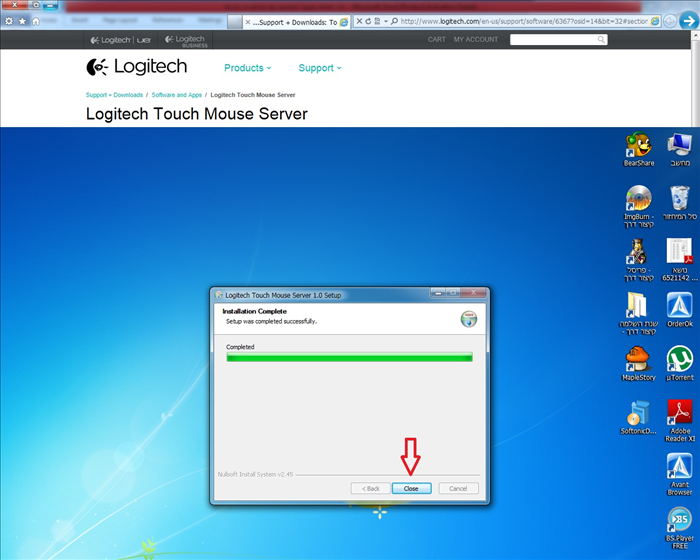The width and height of the screenshot is (700, 560).
Task: Minimize the Logitech setup dialog window
Action: (438, 293)
